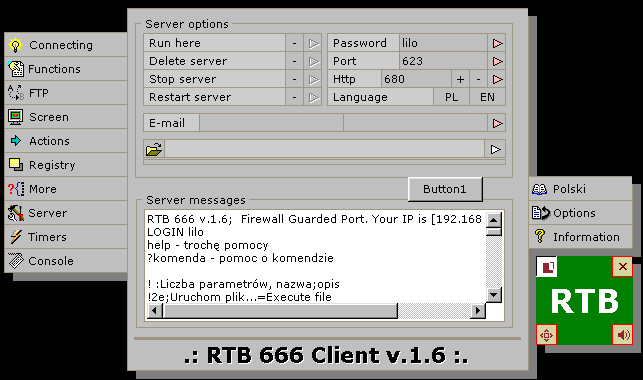Click the arrow next to Restart server
This screenshot has height=380, width=643.
[313, 97]
